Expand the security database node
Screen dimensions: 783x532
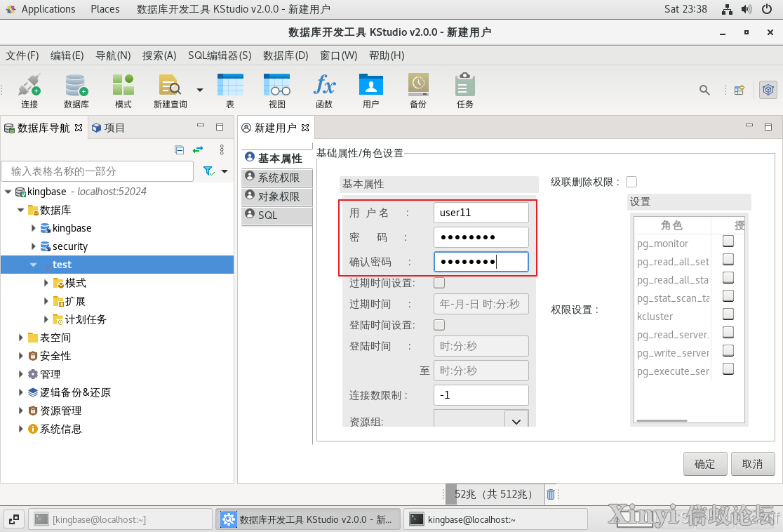pos(33,246)
